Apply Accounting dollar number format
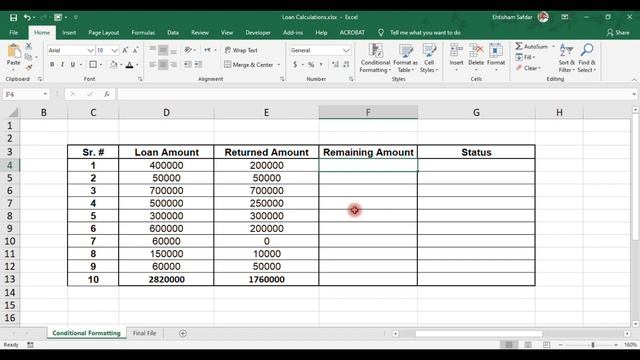Viewport: 640px width, 360px height. coord(295,64)
